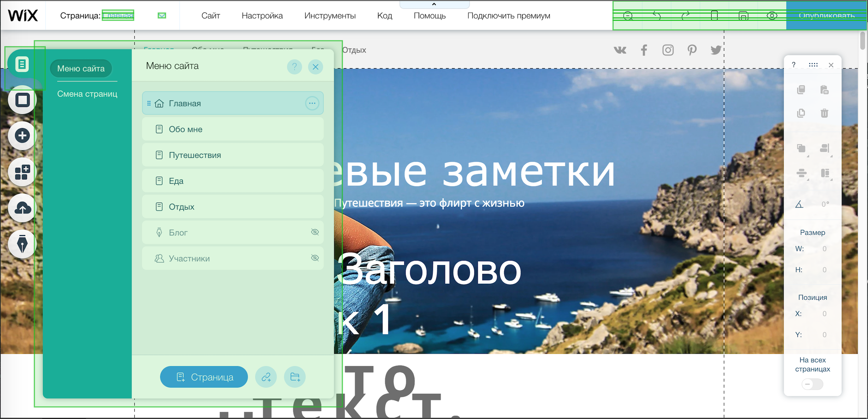Click the Redo icon in the top toolbar

coord(685,16)
